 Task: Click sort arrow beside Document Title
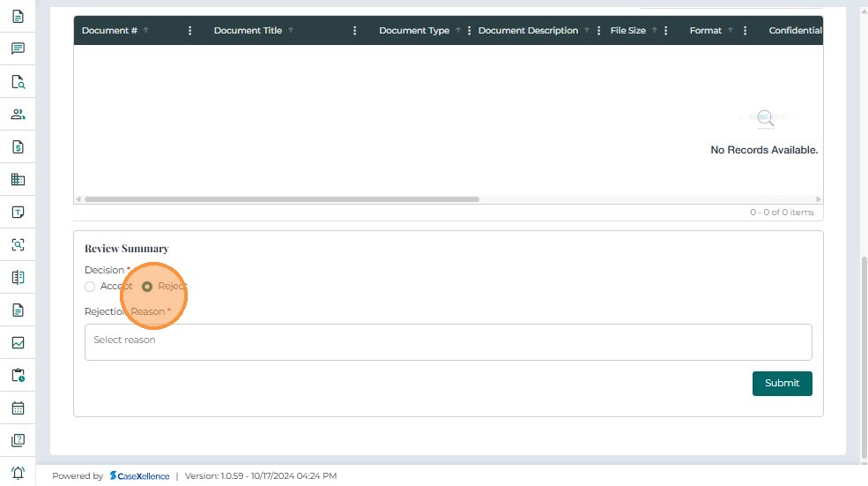pos(291,31)
